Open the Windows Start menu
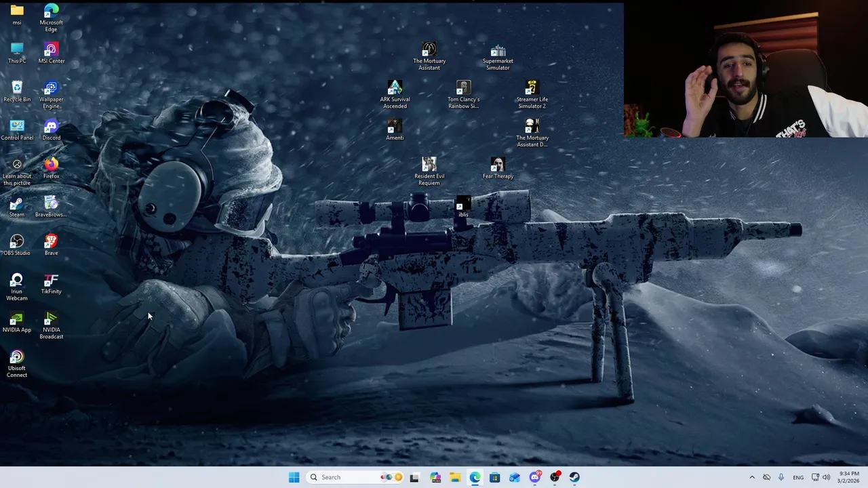The height and width of the screenshot is (488, 868). [294, 477]
